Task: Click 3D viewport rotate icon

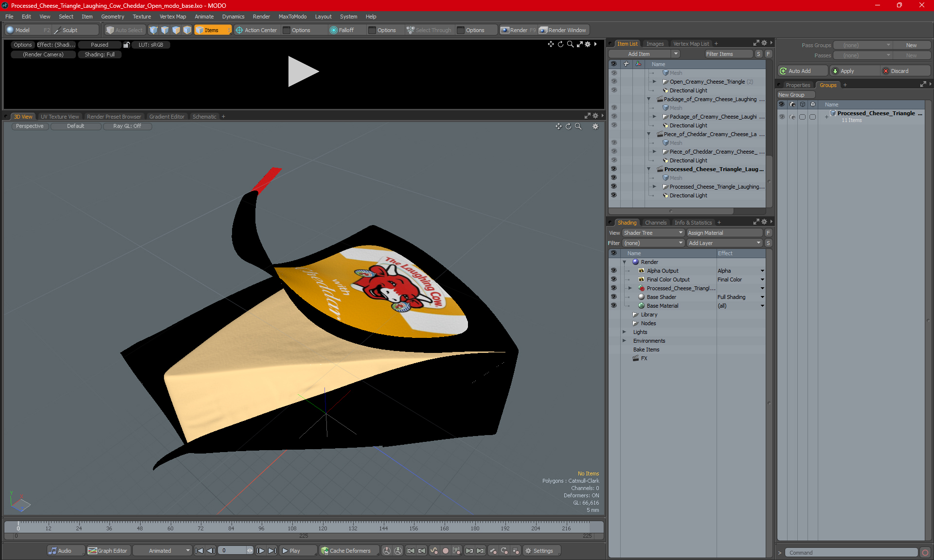Action: pos(568,126)
